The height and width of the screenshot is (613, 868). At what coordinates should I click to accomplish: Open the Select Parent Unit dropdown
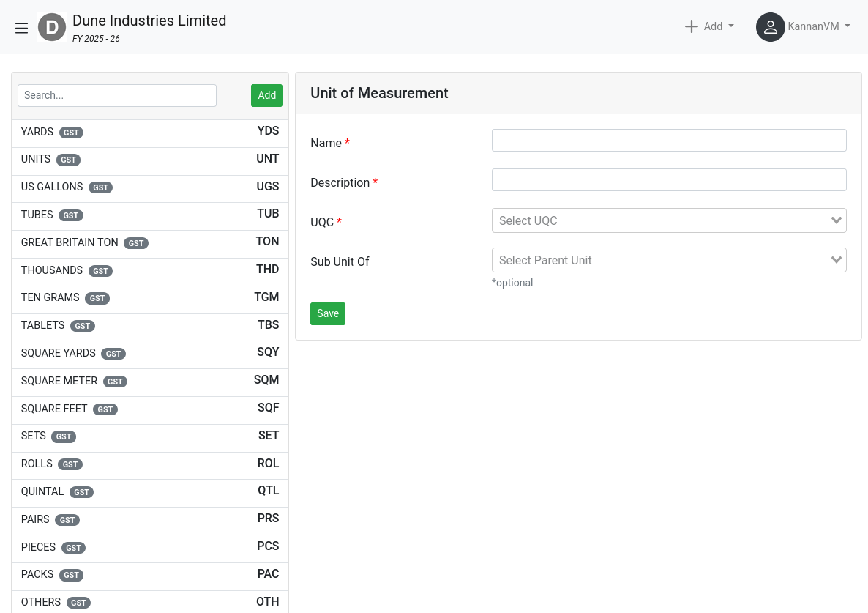669,260
